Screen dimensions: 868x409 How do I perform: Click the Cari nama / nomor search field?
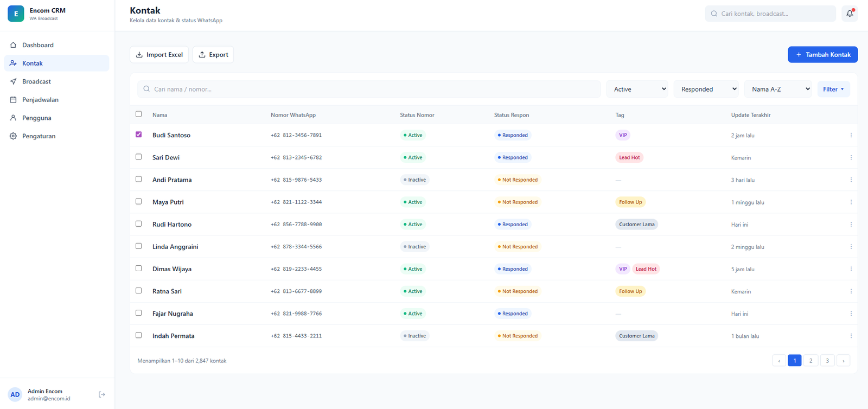[x=369, y=89]
